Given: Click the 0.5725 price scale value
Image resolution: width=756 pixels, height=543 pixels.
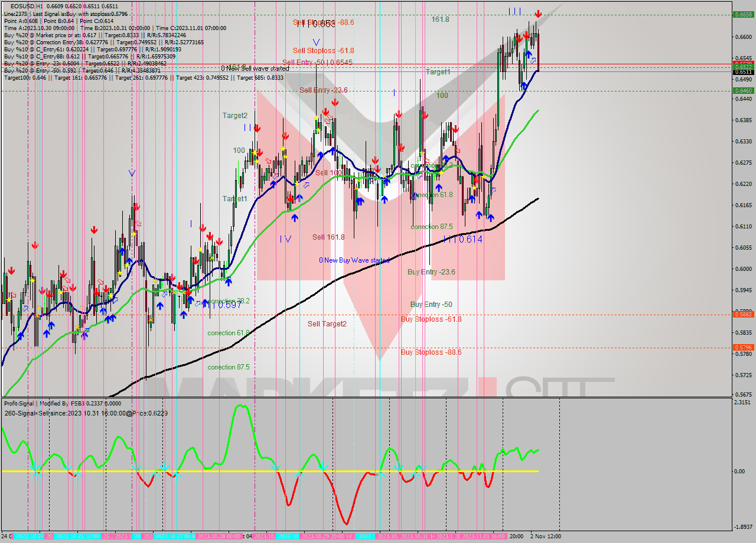Looking at the screenshot, I should point(742,375).
